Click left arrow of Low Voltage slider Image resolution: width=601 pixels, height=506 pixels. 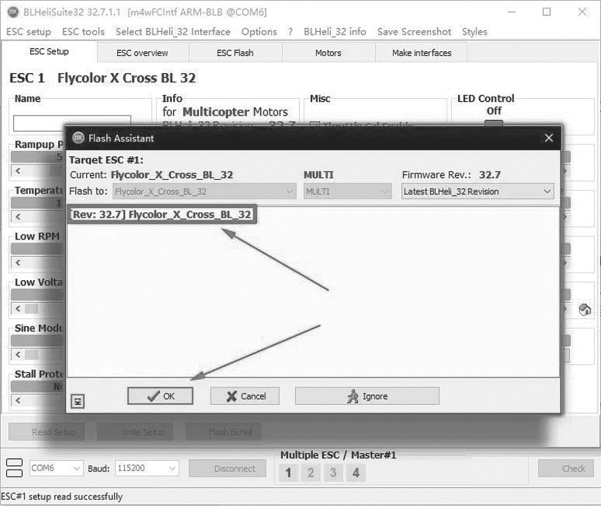[x=18, y=309]
